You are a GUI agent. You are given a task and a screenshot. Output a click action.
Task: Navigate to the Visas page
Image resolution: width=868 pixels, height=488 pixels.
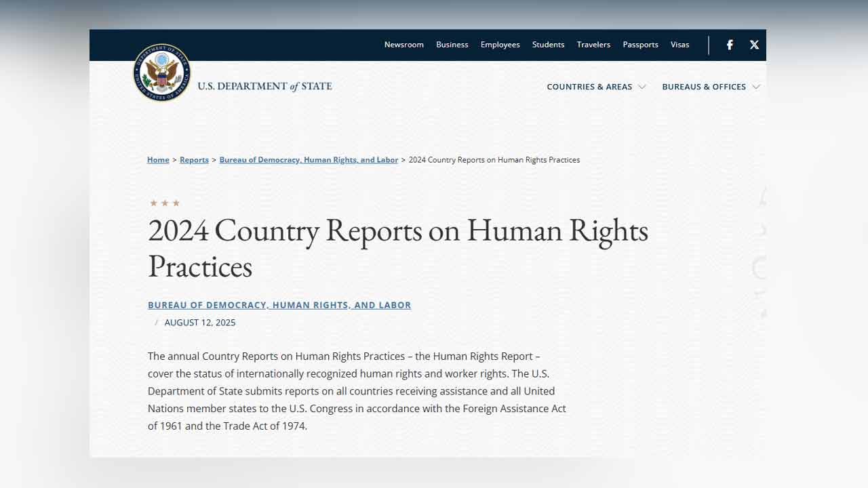(x=679, y=45)
